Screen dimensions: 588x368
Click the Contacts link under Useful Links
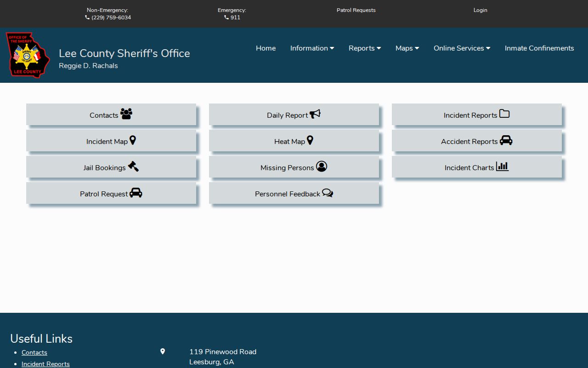pos(34,352)
